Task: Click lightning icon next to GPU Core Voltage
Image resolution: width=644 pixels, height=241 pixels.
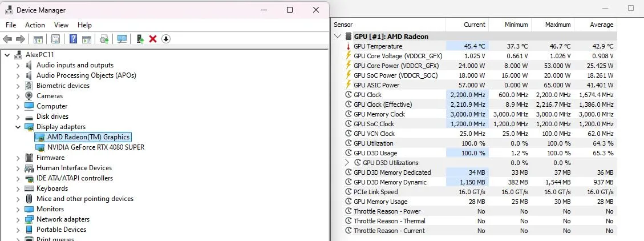Action: [349, 55]
